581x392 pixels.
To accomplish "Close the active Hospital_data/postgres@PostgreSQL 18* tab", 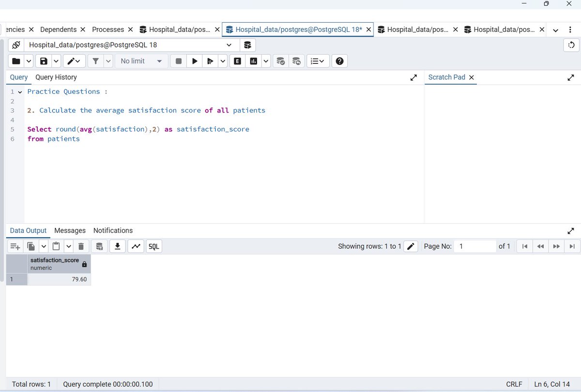I will pyautogui.click(x=369, y=30).
